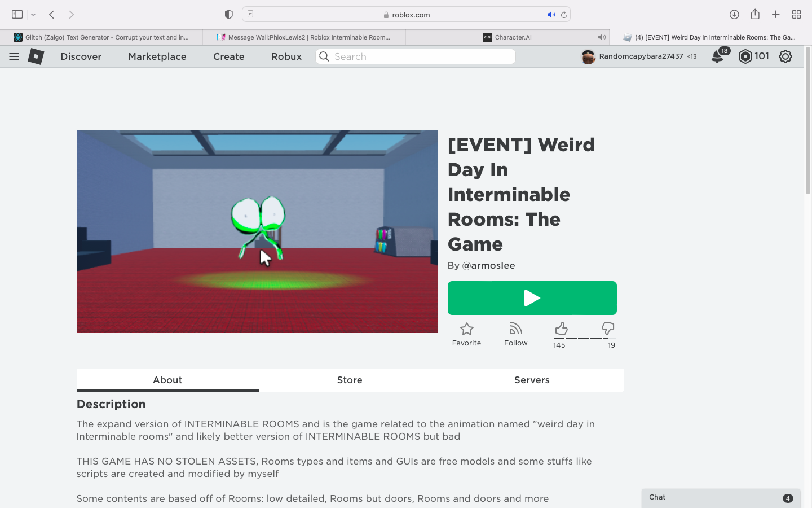Switch to the Character.AI tab
The height and width of the screenshot is (508, 812).
click(x=507, y=37)
